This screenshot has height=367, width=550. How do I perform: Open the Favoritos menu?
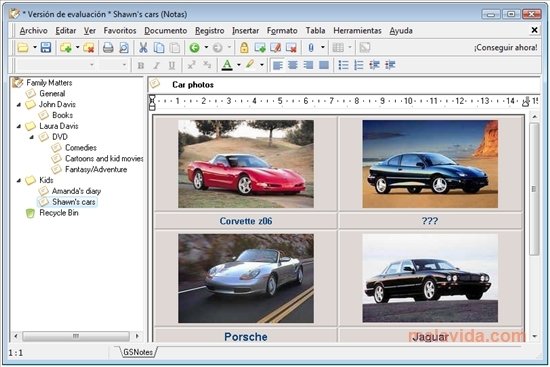tap(120, 31)
